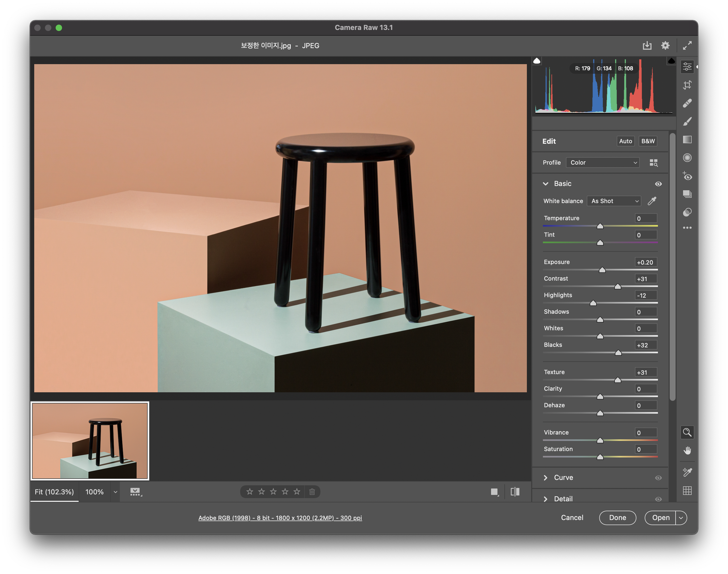Open the White balance As Shot dropdown
This screenshot has width=728, height=574.
[x=614, y=201]
